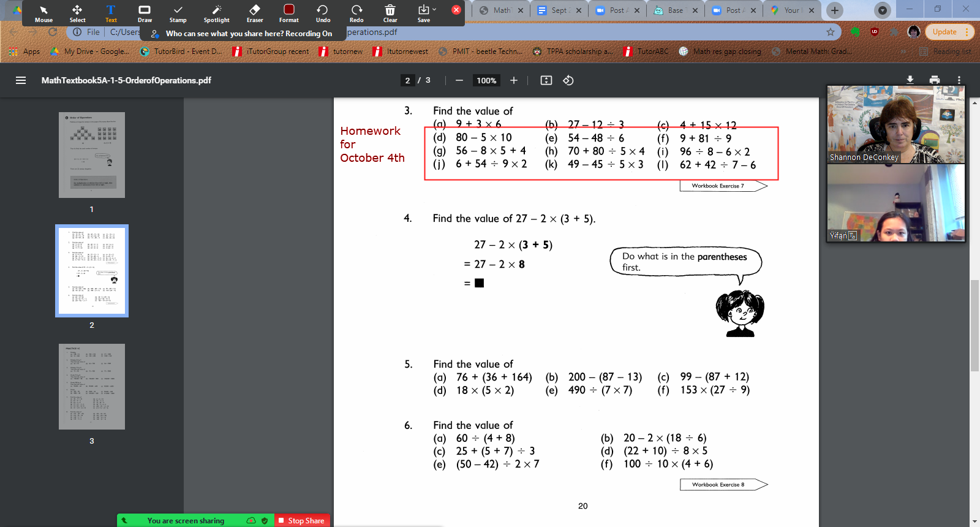Open iTutorGroup recent bookmark
Image resolution: width=980 pixels, height=527 pixels.
pyautogui.click(x=271, y=51)
